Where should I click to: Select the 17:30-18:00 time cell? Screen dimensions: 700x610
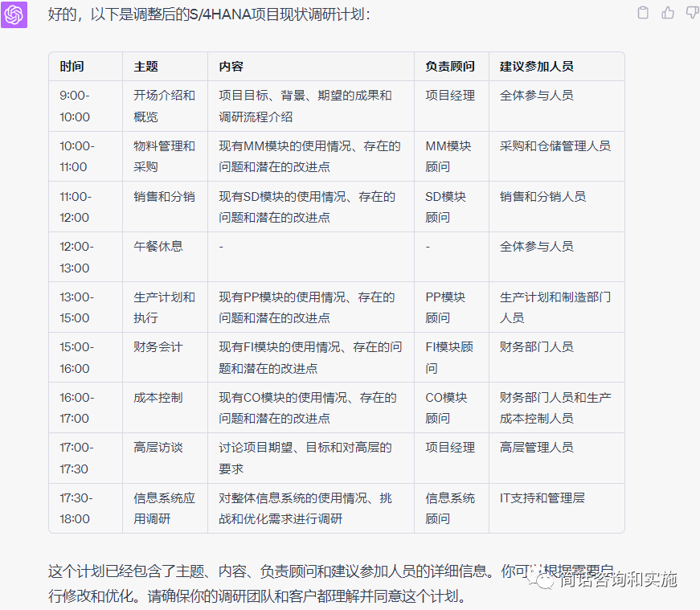(x=76, y=508)
